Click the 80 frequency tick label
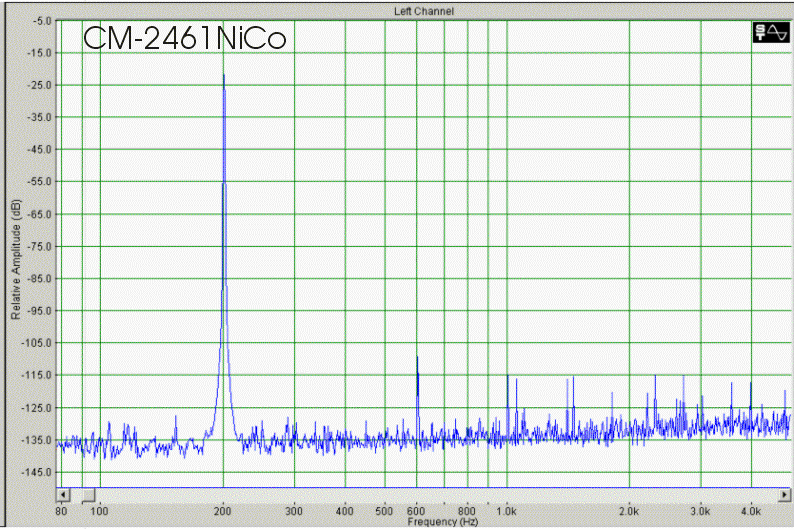The width and height of the screenshot is (794, 530). point(62,511)
